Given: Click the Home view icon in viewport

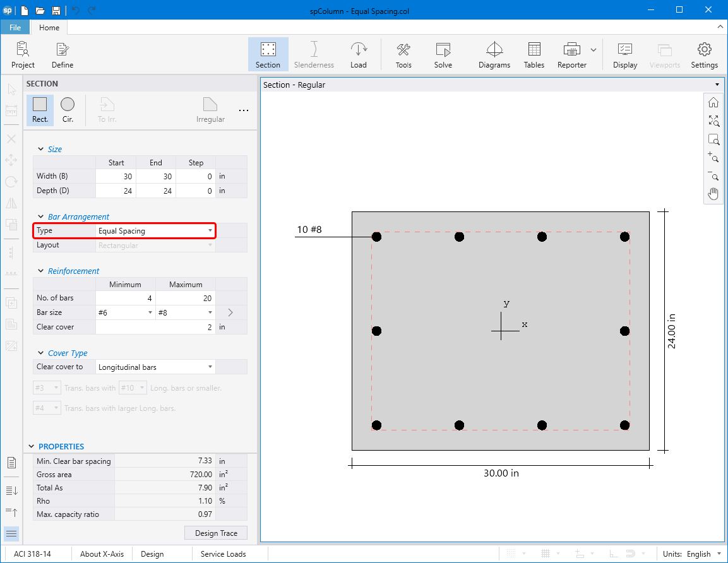Looking at the screenshot, I should 713,103.
